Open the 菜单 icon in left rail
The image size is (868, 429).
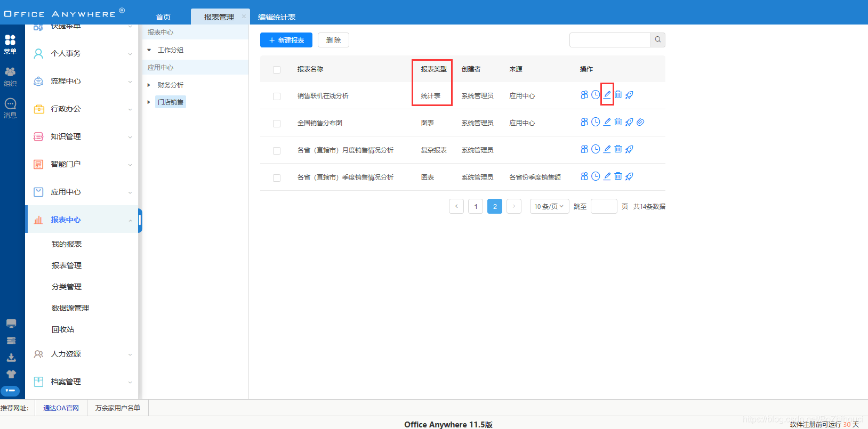coord(10,44)
